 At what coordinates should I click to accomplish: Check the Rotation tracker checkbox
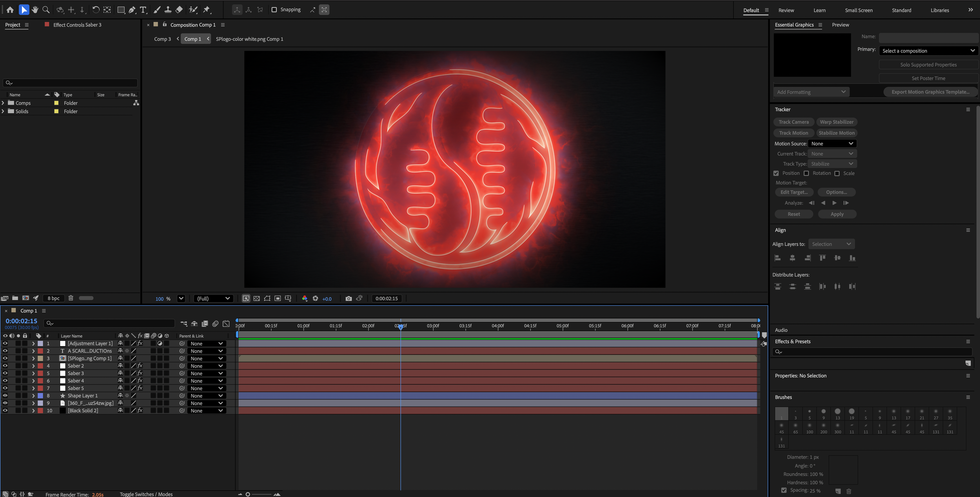806,173
